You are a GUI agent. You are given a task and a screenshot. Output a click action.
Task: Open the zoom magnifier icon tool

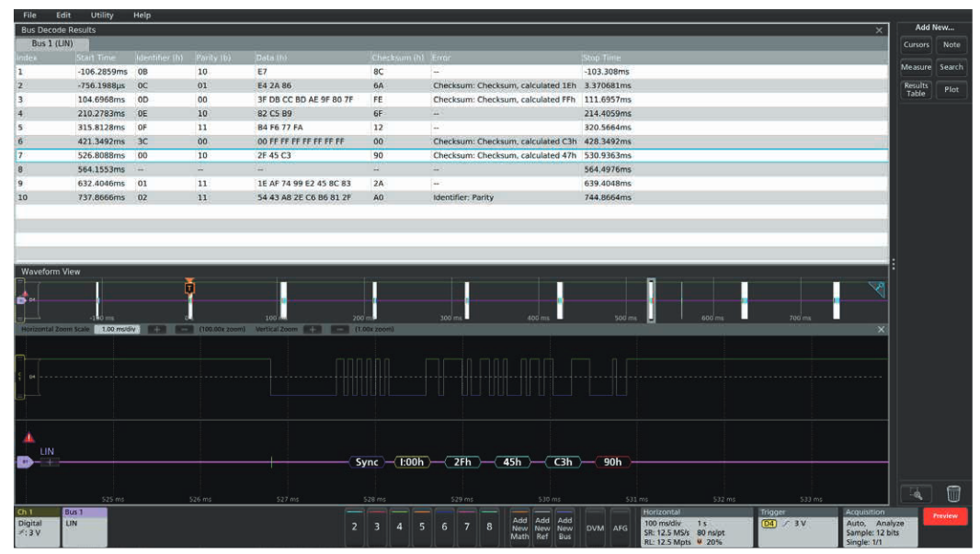(x=916, y=494)
